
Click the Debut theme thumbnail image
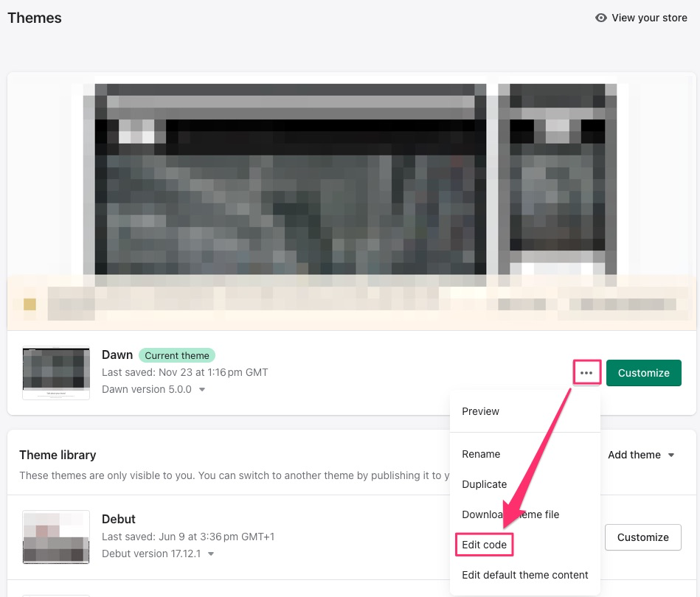tap(56, 537)
